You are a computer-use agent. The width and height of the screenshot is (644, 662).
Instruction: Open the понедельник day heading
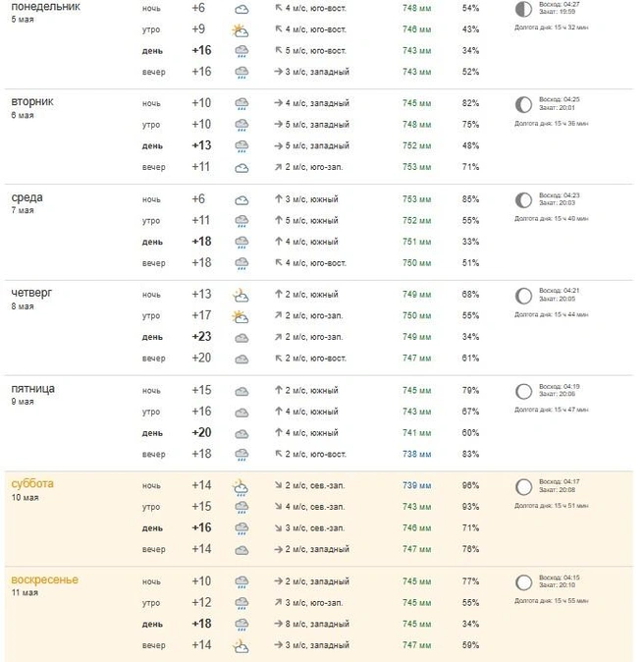click(45, 7)
